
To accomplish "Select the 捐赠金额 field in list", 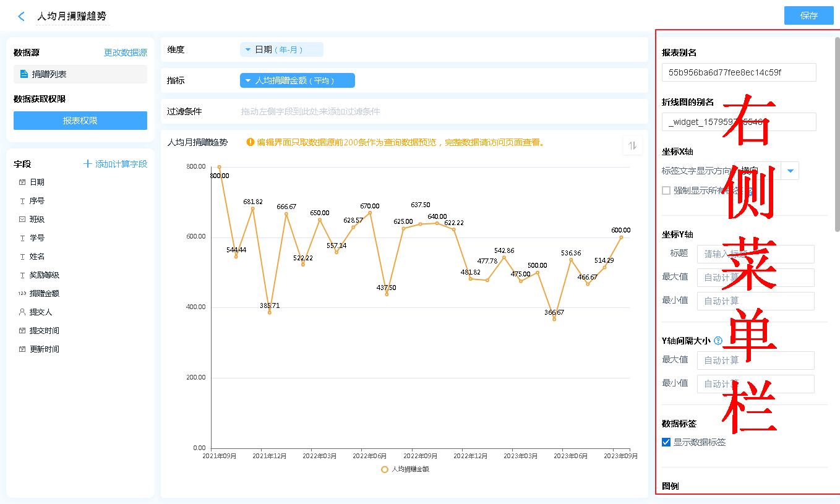I will click(x=44, y=294).
